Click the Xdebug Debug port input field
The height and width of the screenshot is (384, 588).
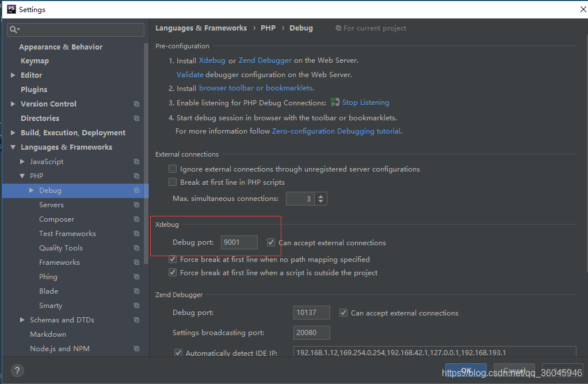pos(239,242)
